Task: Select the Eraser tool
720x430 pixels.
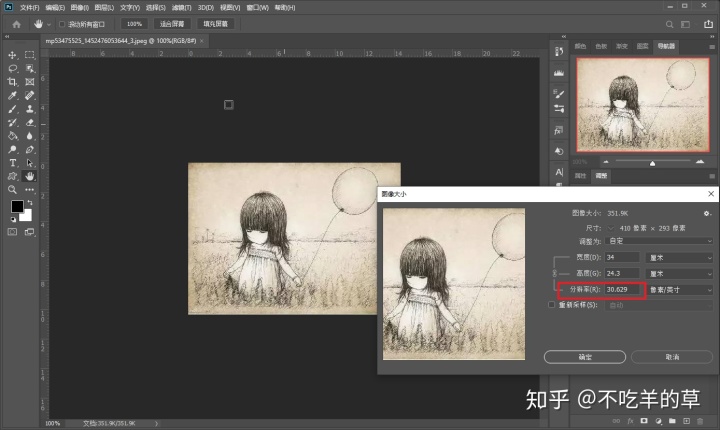Action: click(30, 122)
